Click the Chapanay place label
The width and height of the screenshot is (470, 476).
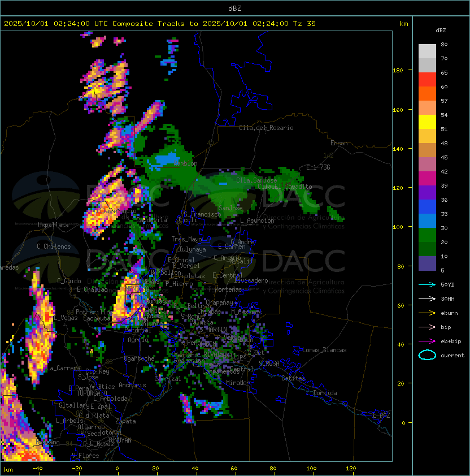pyautogui.click(x=219, y=302)
